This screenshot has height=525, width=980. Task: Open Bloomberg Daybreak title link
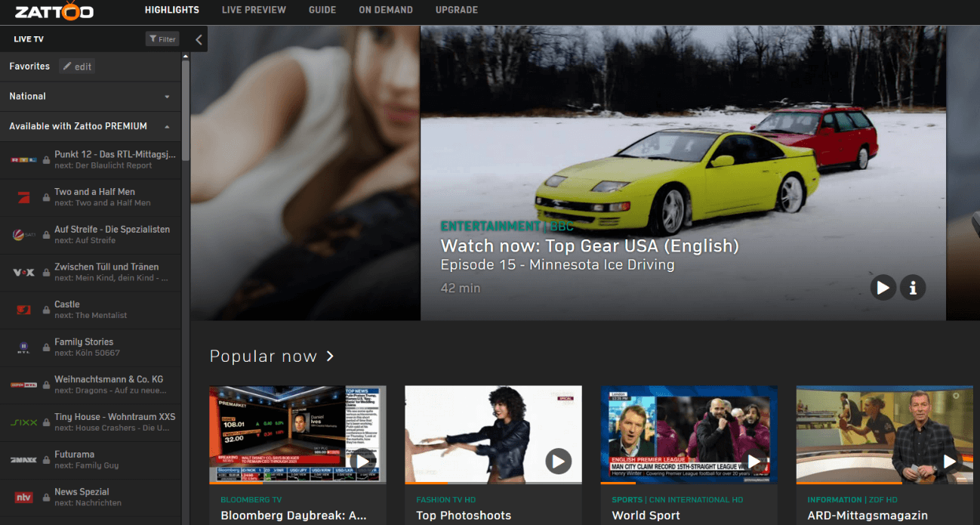coord(294,515)
